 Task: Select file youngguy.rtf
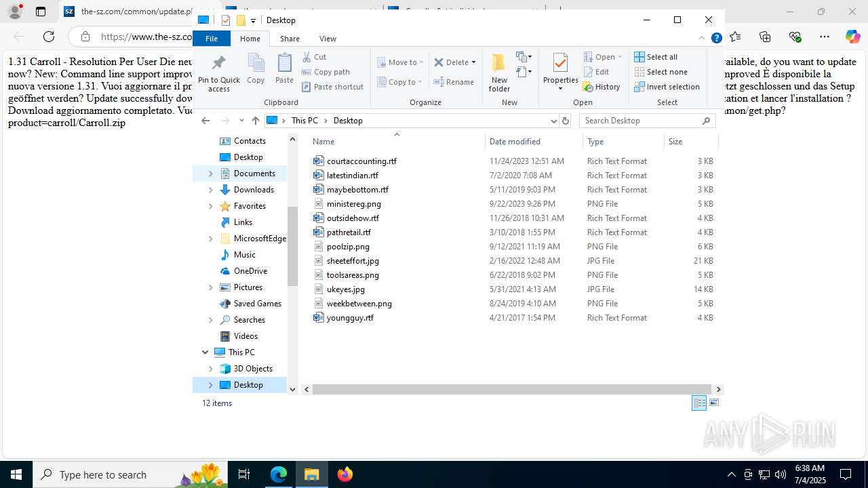(x=350, y=318)
